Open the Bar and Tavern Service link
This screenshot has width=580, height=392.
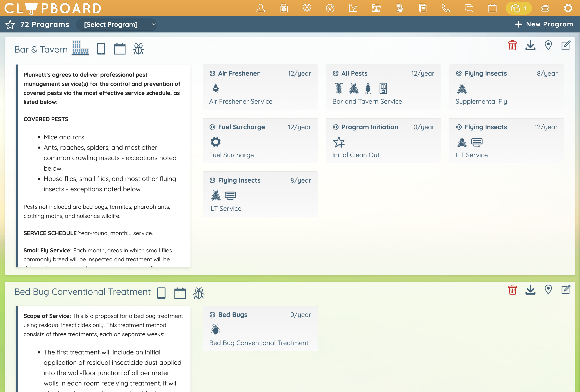pos(367,101)
